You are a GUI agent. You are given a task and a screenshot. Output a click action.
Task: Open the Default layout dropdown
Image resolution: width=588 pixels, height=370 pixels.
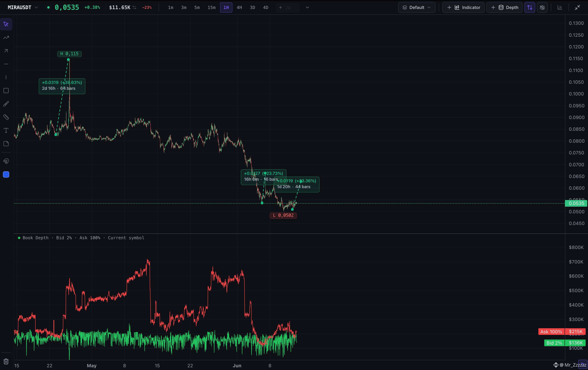(416, 8)
